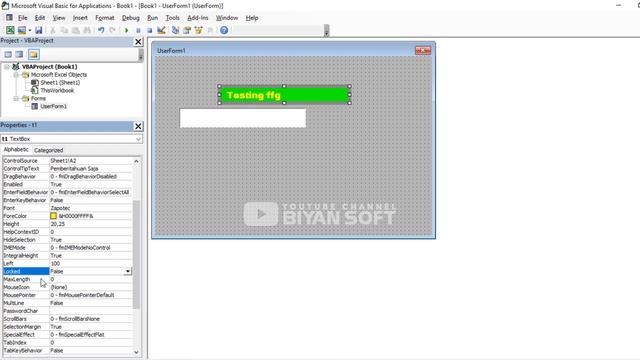Open the Insert menu
The image size is (640, 360).
tap(80, 18)
